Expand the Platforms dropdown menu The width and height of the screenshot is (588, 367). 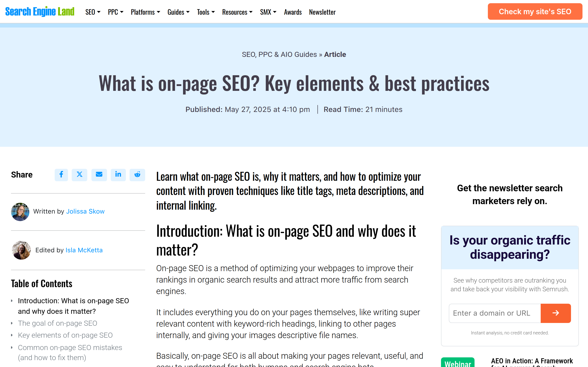pyautogui.click(x=145, y=12)
